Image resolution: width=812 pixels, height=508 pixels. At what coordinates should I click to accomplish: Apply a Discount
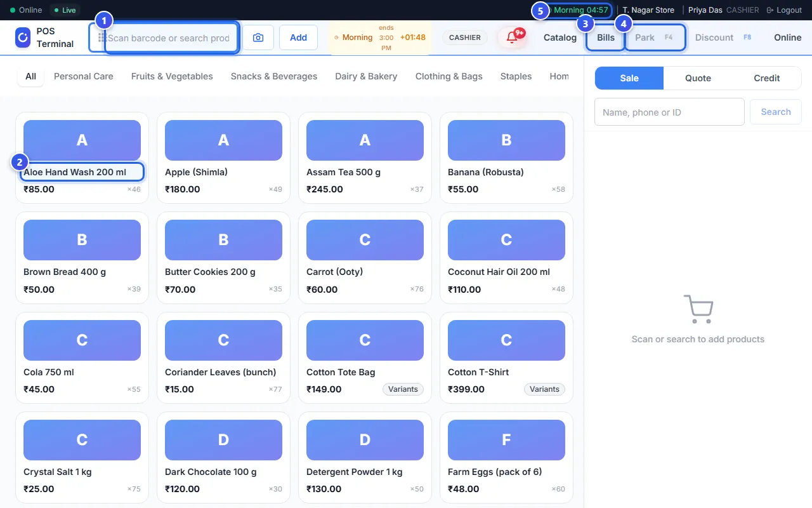pyautogui.click(x=723, y=37)
